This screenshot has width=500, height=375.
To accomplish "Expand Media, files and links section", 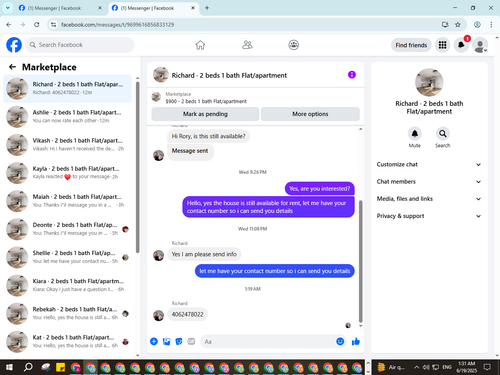I will pyautogui.click(x=429, y=199).
